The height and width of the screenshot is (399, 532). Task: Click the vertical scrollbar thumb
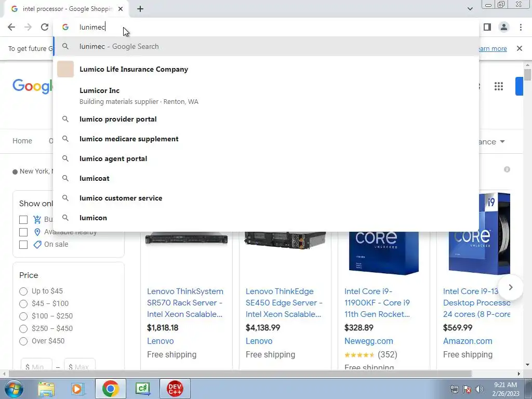coord(527,75)
